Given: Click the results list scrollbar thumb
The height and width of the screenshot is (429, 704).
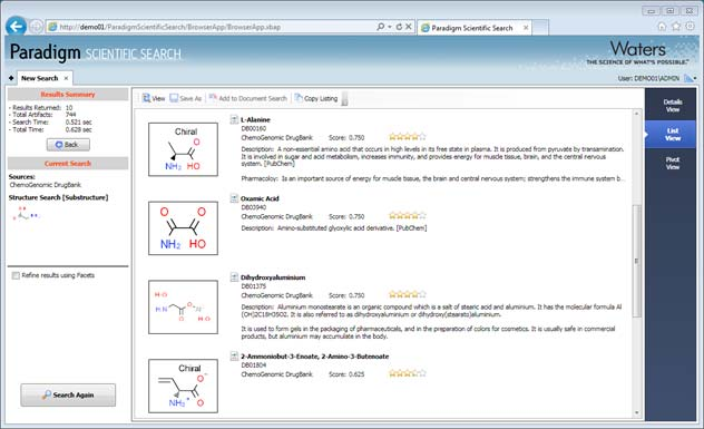Looking at the screenshot, I should point(636,261).
